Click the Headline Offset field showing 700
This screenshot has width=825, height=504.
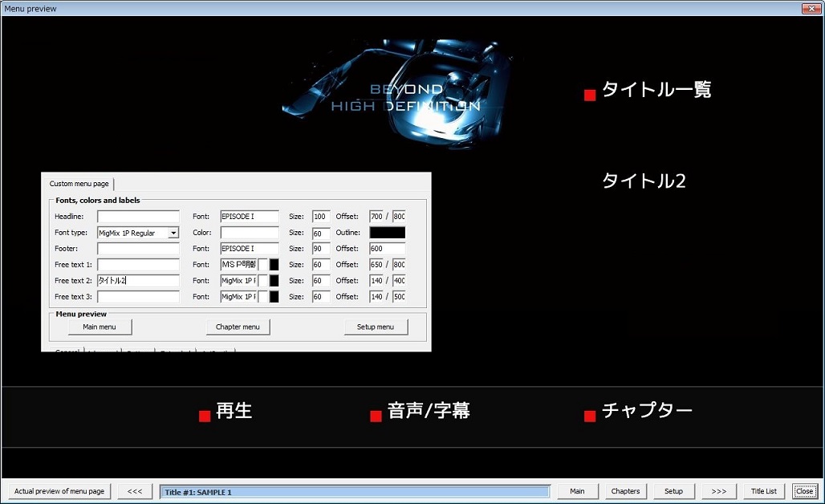click(376, 216)
